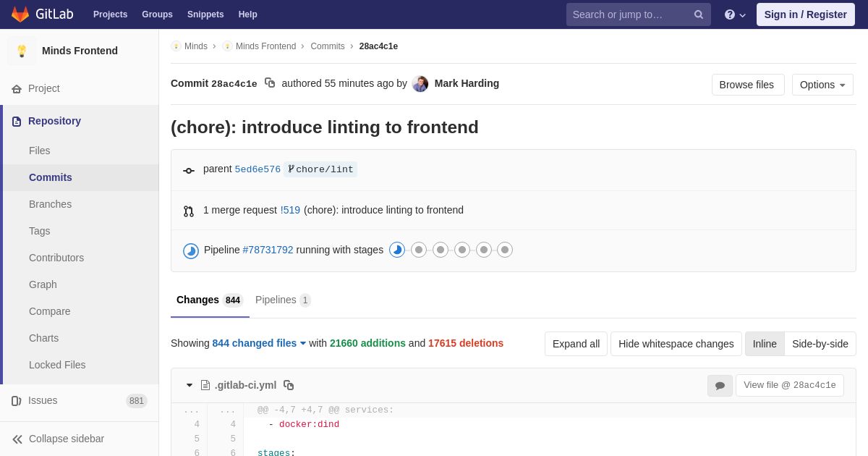Click the Browse files button

(748, 85)
